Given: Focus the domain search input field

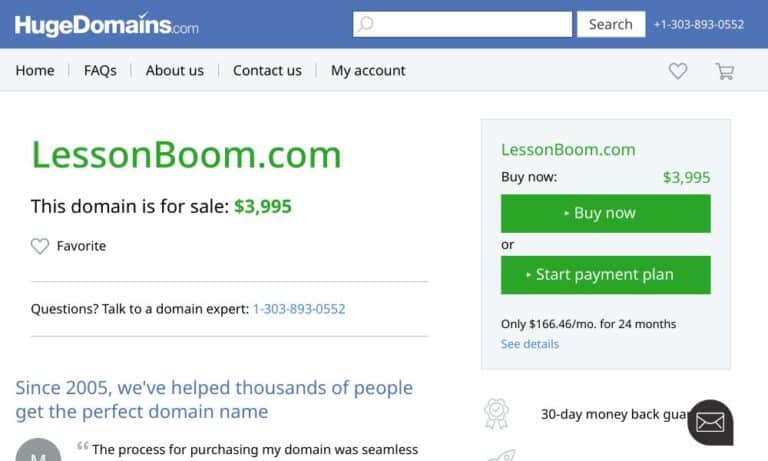Looking at the screenshot, I should click(x=462, y=24).
